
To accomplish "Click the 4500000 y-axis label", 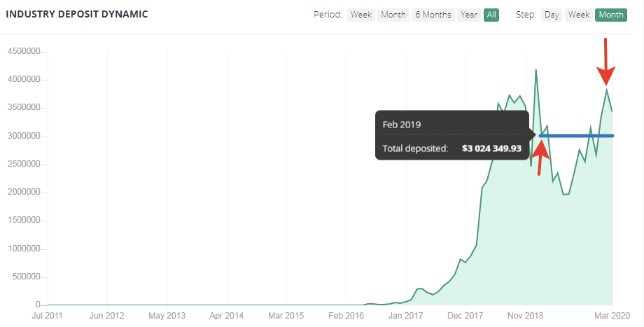I will click(24, 51).
